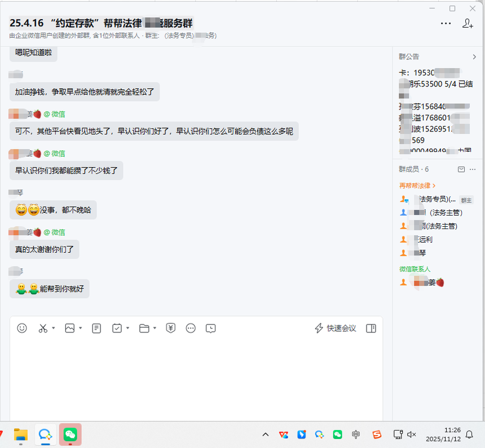
Task: Open WeCom app icon in taskbar
Action: tap(46, 434)
